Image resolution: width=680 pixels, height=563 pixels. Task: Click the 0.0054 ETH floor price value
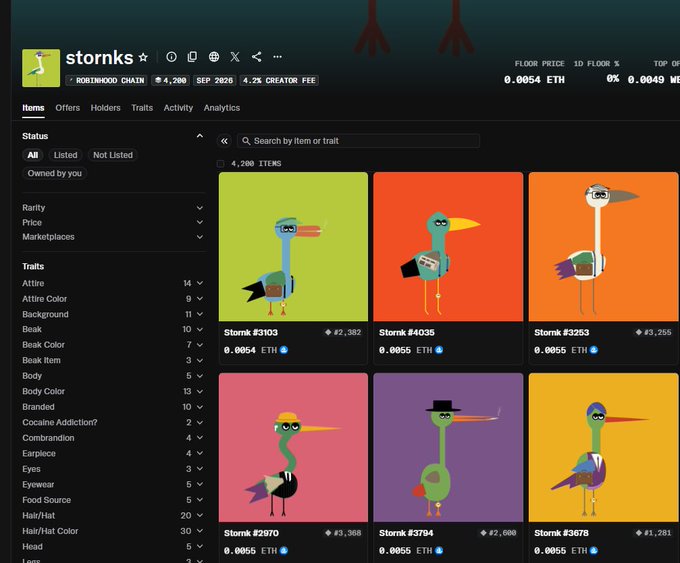[x=534, y=80]
